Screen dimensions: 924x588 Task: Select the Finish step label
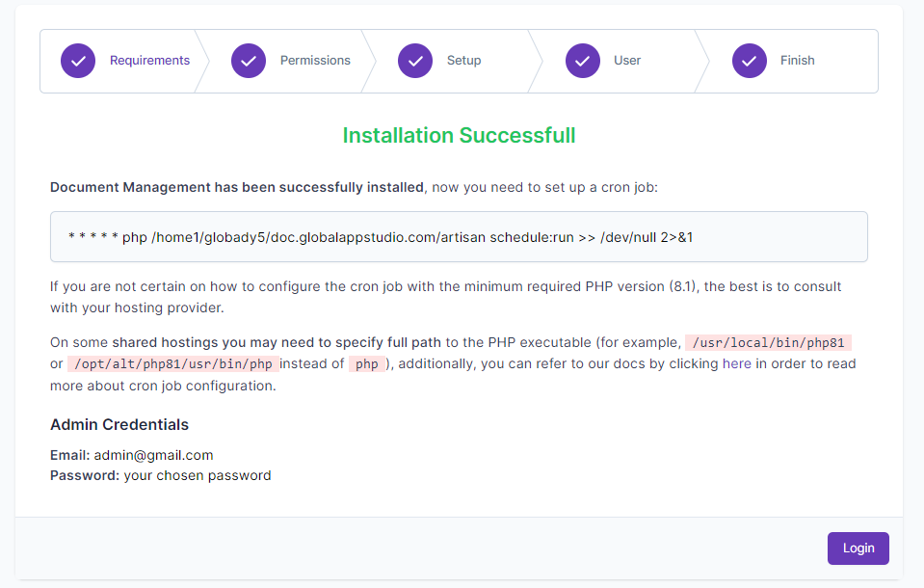click(797, 61)
